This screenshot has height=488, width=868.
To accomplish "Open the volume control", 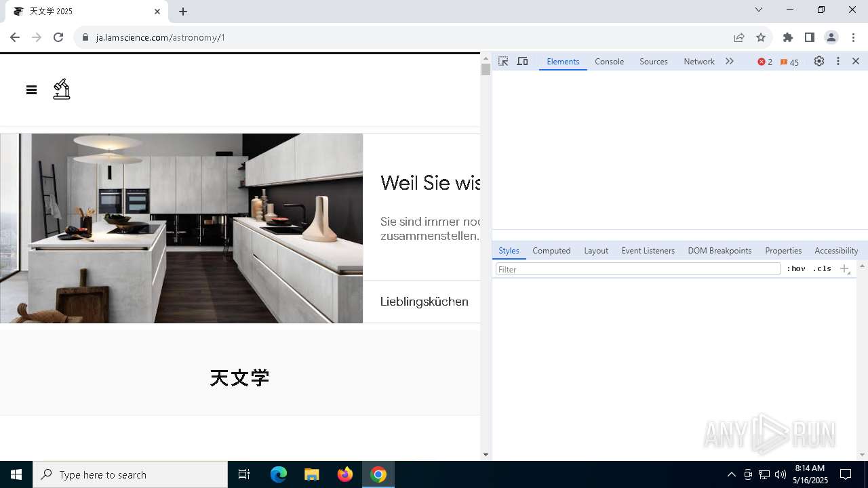I will click(x=781, y=474).
